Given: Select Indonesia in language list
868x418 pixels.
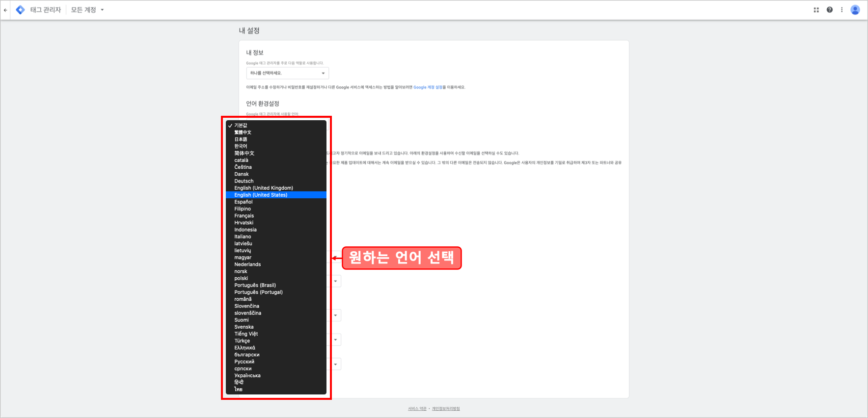Looking at the screenshot, I should (x=276, y=230).
